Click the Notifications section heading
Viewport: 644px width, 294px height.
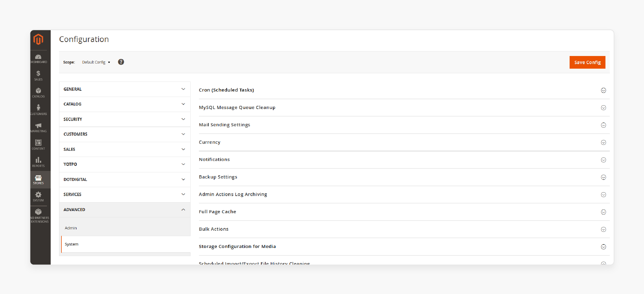(x=214, y=159)
